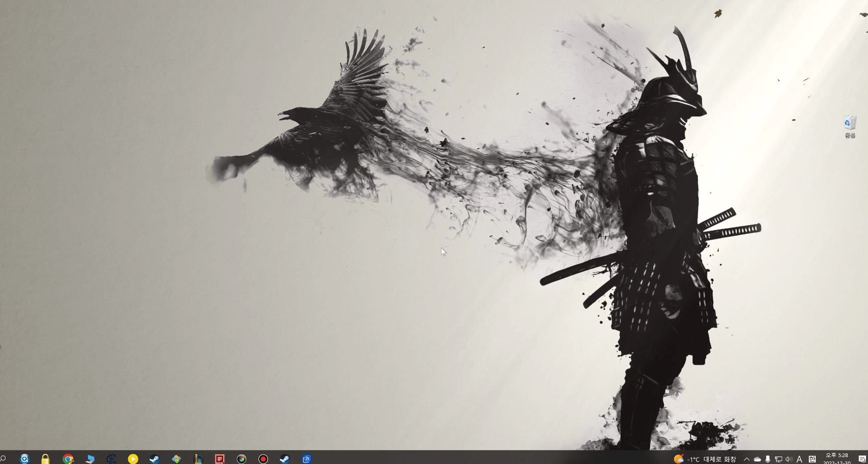Open the blue magnifier app on taskbar
The width and height of the screenshot is (868, 464).
point(24,459)
